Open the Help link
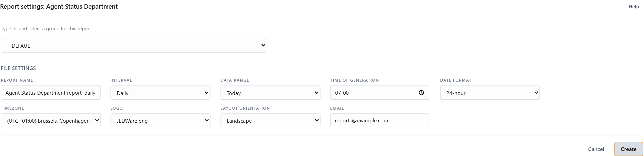 tap(634, 6)
